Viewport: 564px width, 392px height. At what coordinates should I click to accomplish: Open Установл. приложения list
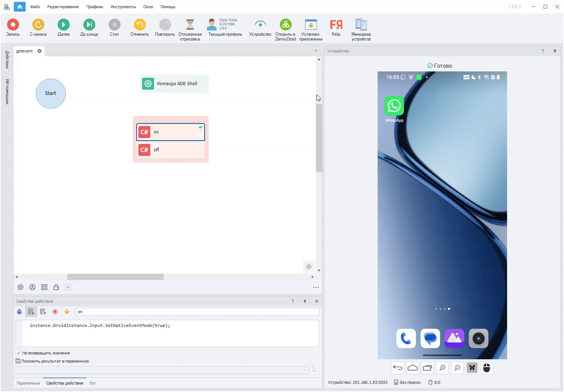[311, 30]
